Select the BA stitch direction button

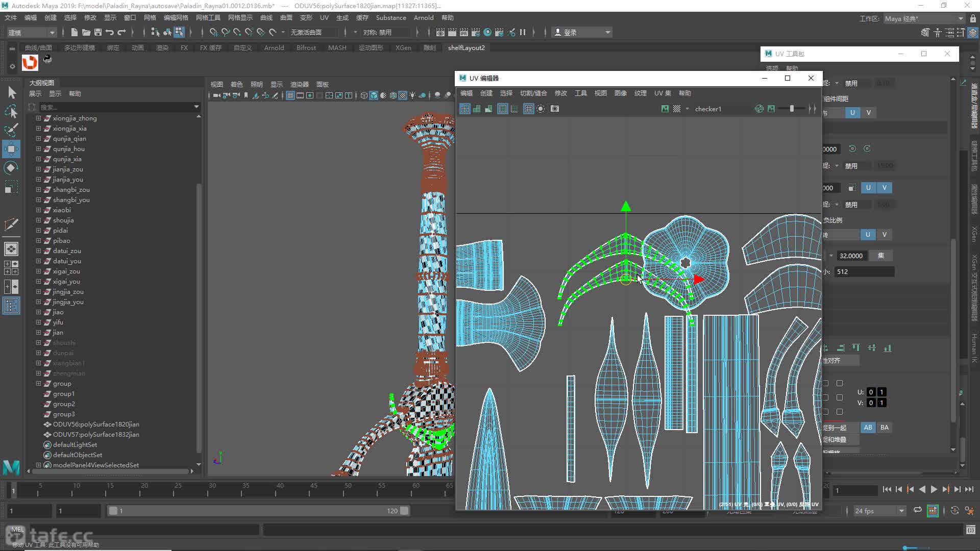click(x=885, y=428)
